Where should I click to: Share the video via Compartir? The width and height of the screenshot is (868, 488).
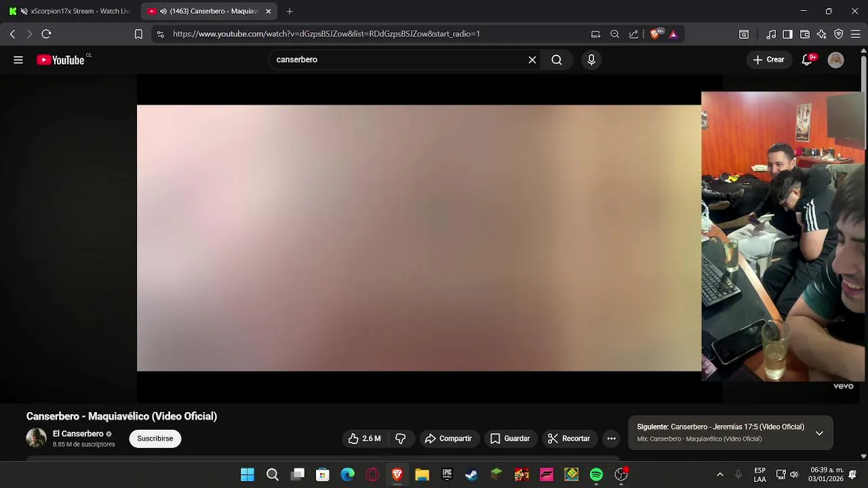[x=448, y=439]
